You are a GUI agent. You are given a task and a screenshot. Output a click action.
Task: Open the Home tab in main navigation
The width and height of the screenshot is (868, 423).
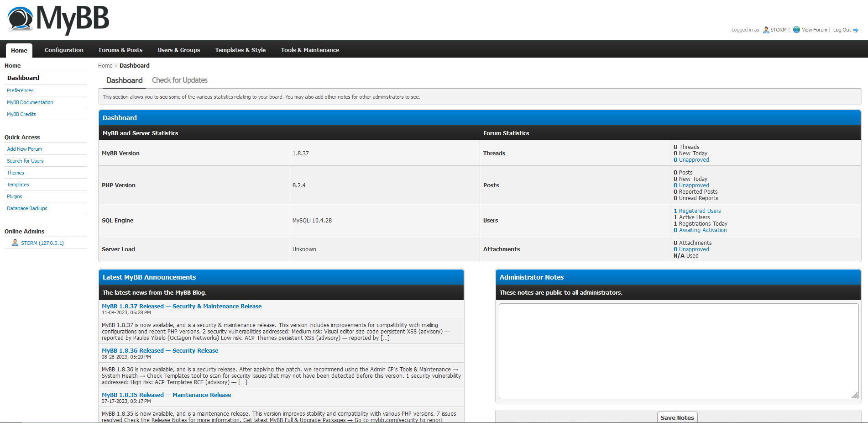pyautogui.click(x=19, y=50)
